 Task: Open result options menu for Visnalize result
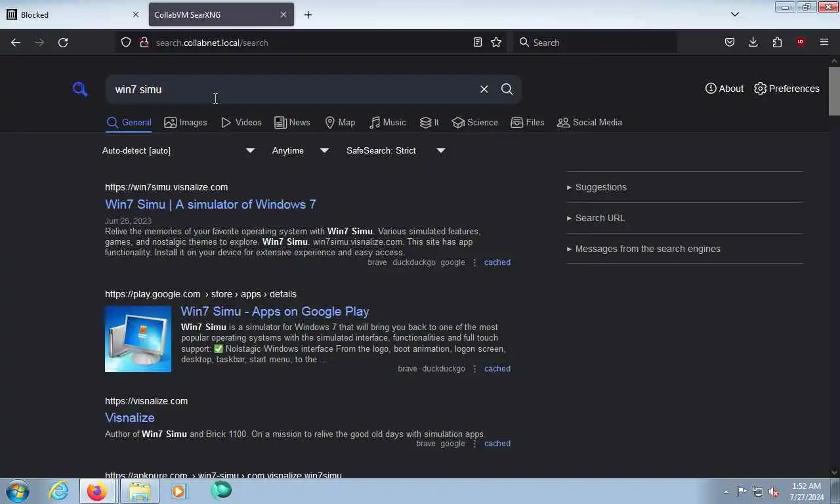coord(474,444)
